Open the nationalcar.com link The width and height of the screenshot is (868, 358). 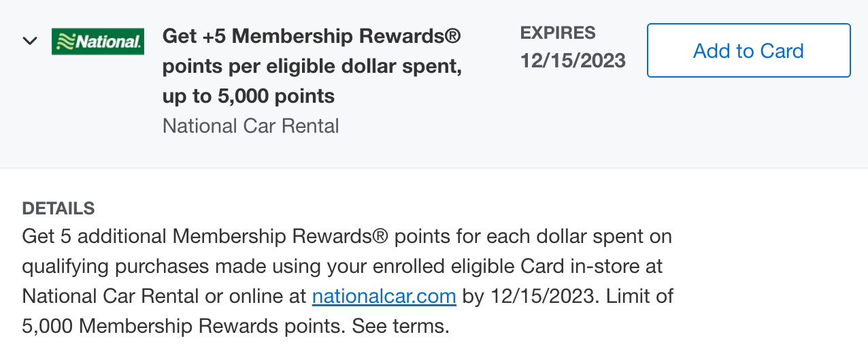(384, 297)
